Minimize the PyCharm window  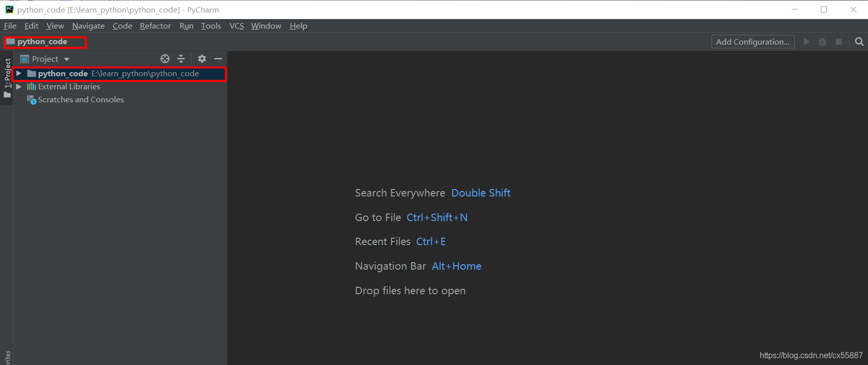coord(795,10)
